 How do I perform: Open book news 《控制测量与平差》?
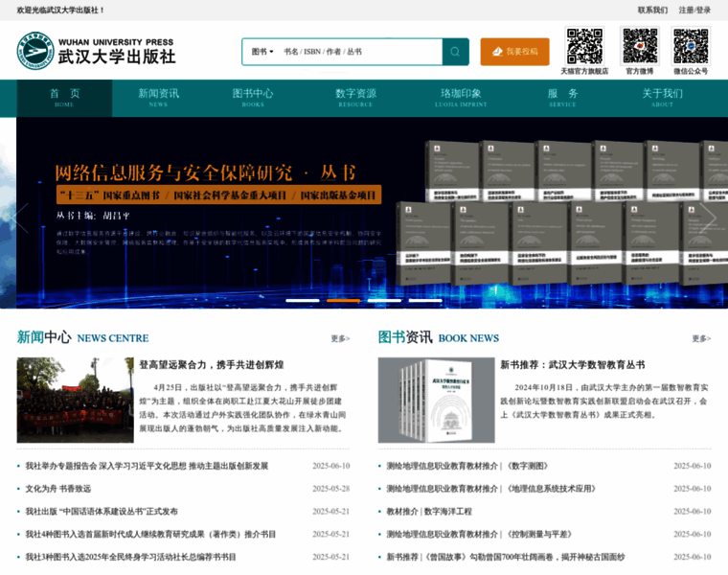point(479,534)
